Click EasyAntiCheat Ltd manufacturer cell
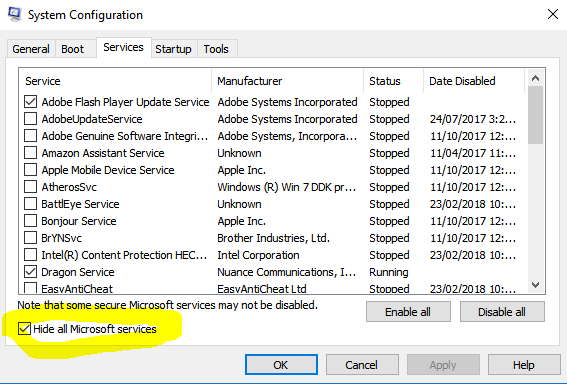Viewport: 567px width, 384px height. [262, 289]
